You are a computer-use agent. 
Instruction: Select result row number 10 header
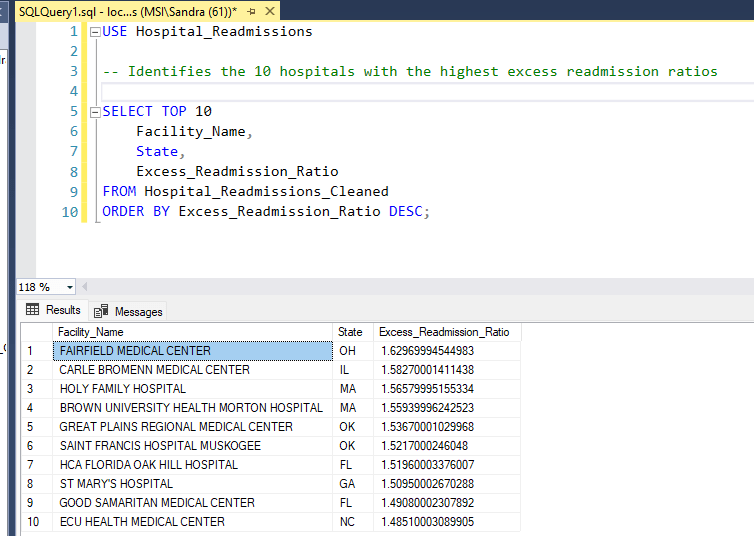[x=37, y=522]
